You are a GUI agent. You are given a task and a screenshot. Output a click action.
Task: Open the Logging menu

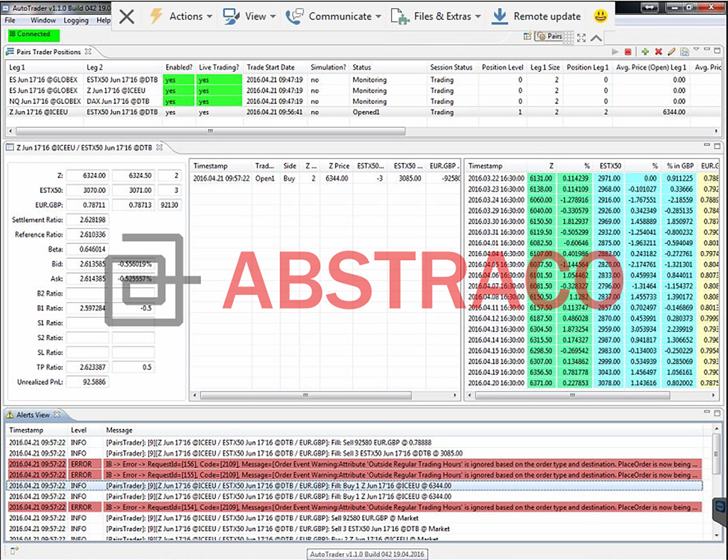click(x=76, y=20)
